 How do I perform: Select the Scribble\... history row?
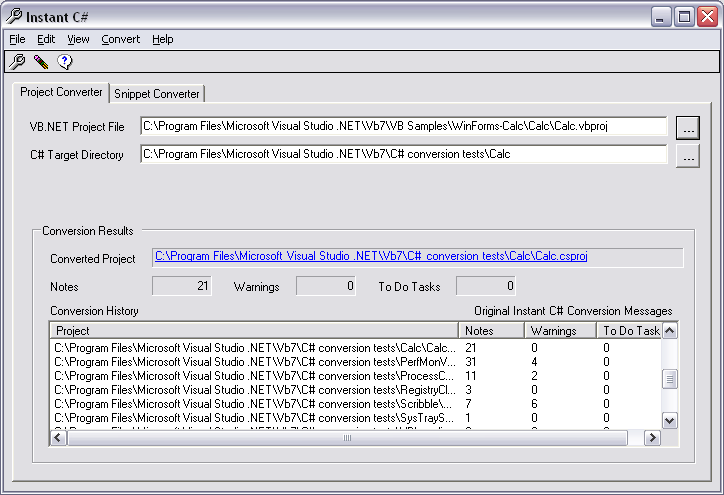pyautogui.click(x=356, y=404)
